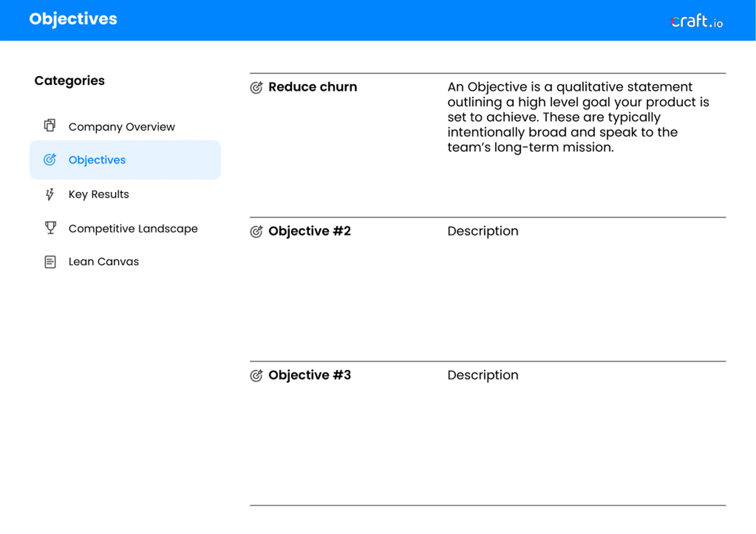Open the Company Overview category

click(122, 127)
